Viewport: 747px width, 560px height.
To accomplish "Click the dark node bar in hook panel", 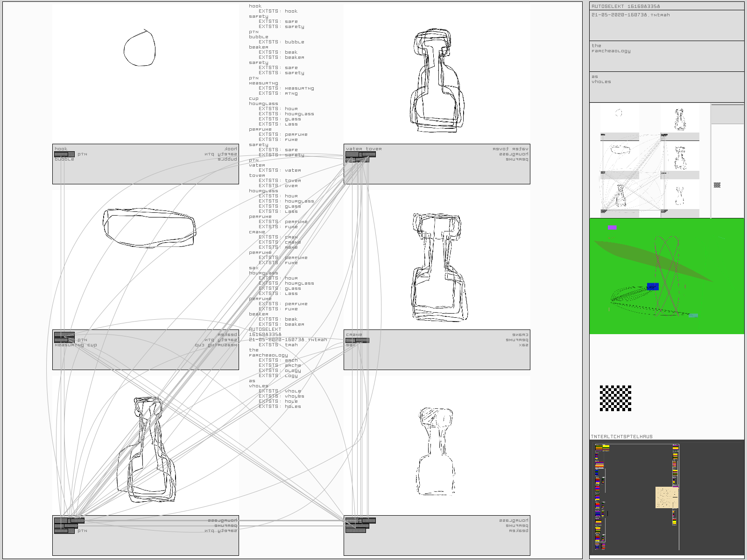I will click(64, 154).
